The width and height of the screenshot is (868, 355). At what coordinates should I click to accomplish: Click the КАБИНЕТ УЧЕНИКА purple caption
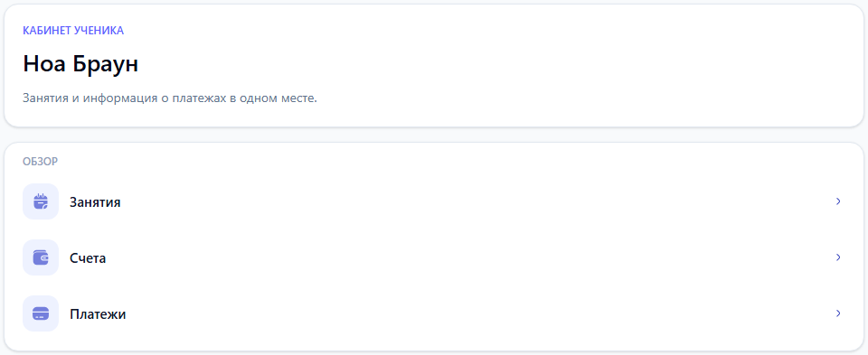(x=73, y=31)
